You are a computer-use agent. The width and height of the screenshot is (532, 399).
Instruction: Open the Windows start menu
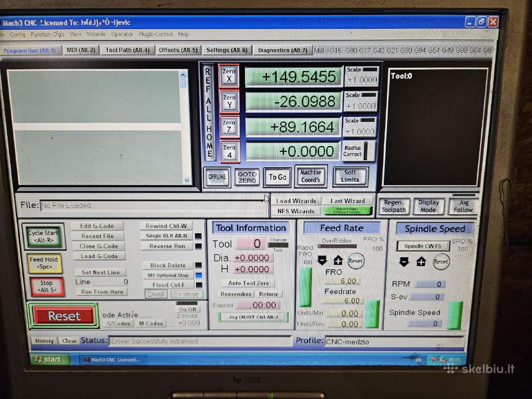(50, 360)
